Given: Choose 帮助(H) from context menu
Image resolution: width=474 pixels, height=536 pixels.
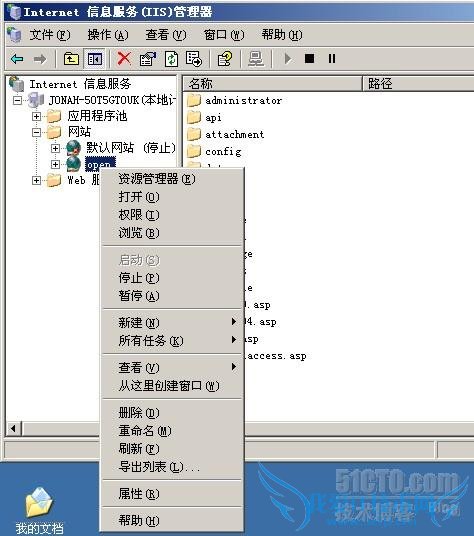Looking at the screenshot, I should tap(172, 521).
